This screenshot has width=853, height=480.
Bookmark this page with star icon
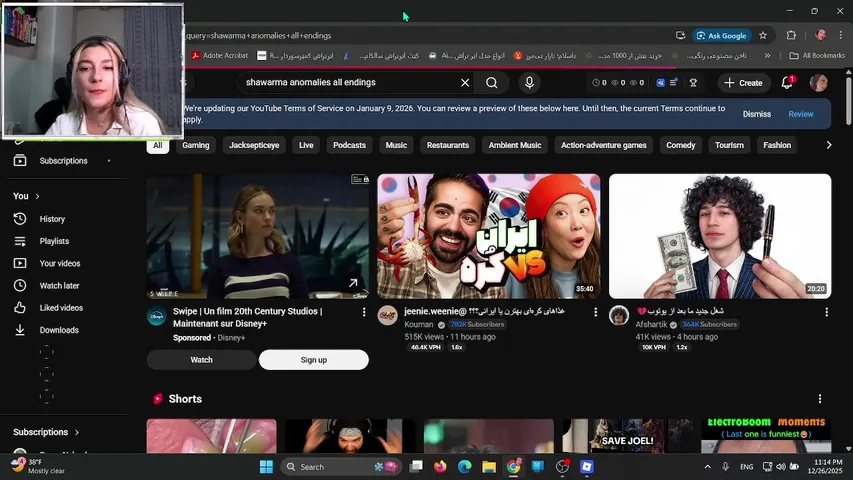click(763, 35)
